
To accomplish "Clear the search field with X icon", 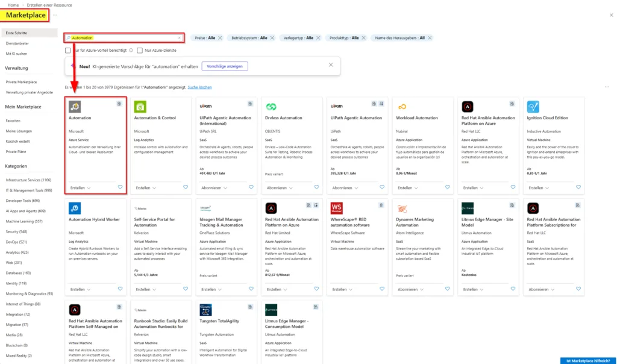I will (x=179, y=38).
